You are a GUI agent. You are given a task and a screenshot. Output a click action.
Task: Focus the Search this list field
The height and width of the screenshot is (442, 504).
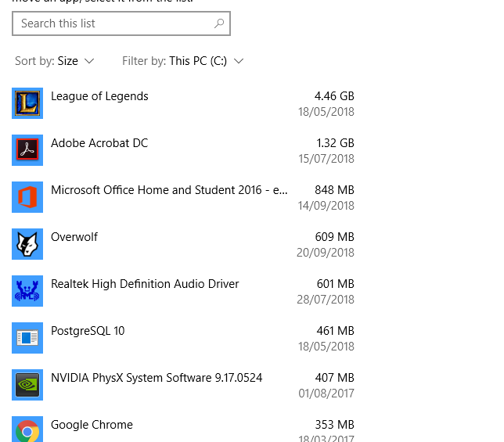(x=121, y=23)
